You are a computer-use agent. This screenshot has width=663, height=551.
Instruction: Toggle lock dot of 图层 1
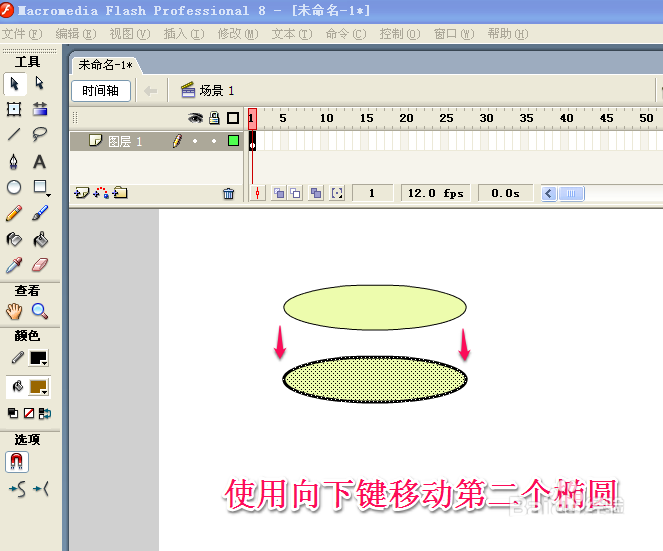coord(214,141)
